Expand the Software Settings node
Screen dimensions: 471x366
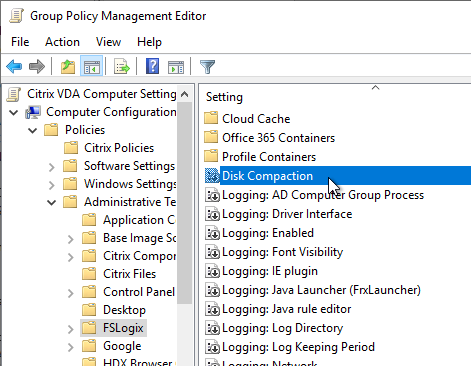[51, 166]
